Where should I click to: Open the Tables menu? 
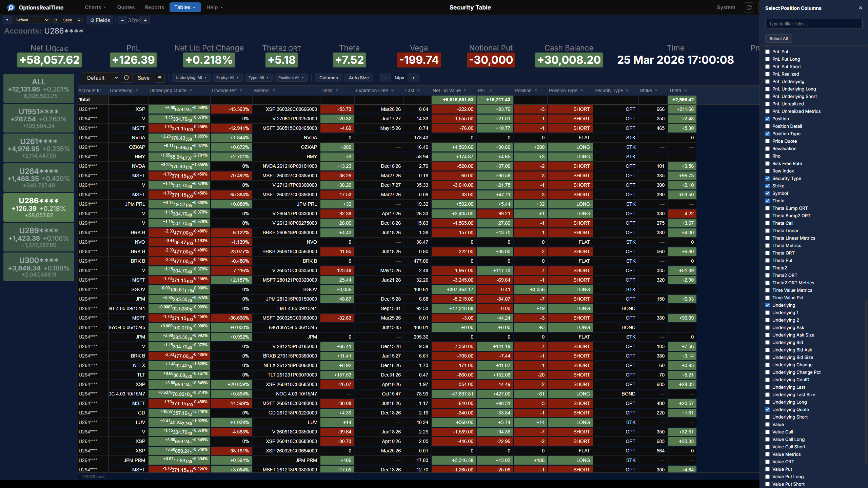point(185,7)
